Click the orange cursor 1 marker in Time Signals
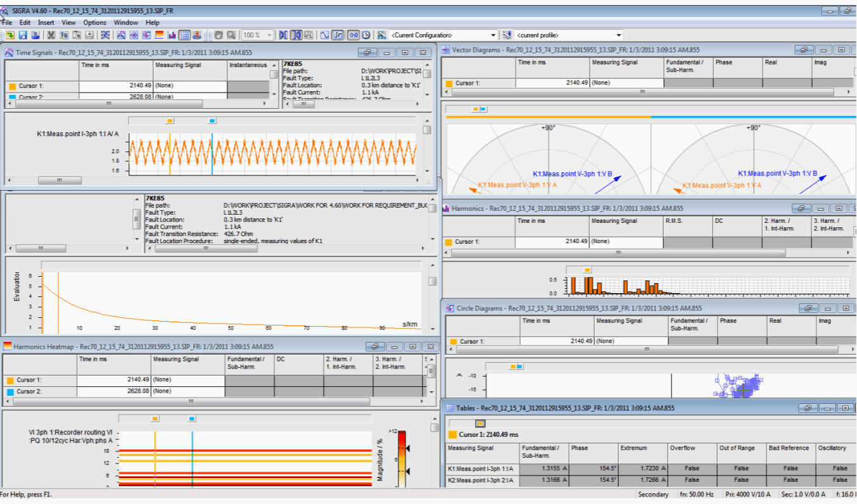Viewport: 857px width, 504px height. click(169, 120)
